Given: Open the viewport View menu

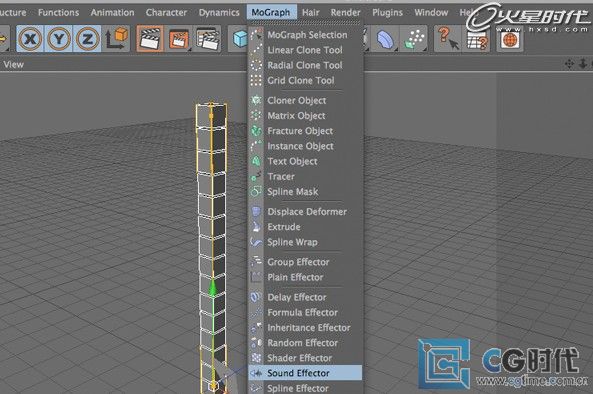Looking at the screenshot, I should (13, 64).
